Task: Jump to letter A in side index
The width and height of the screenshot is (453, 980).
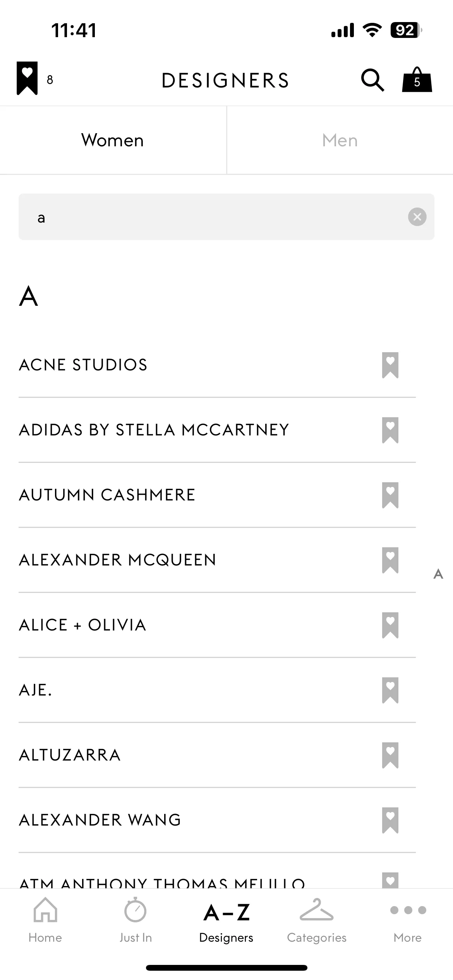Action: [x=438, y=574]
